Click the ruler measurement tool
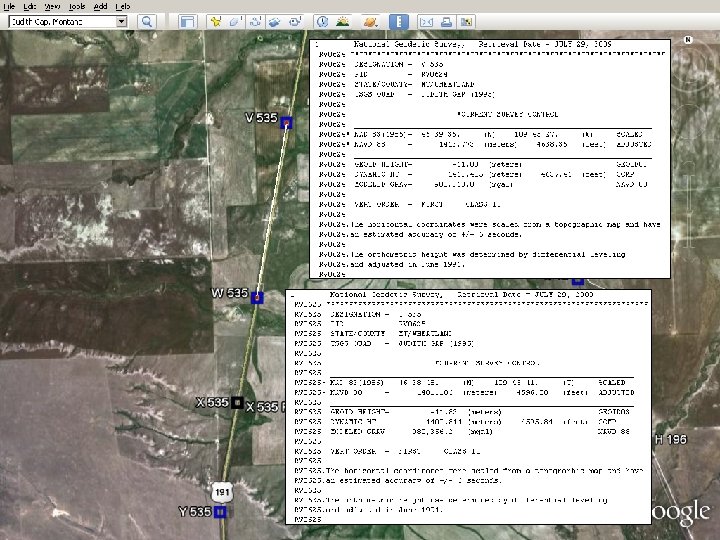The width and height of the screenshot is (720, 540). [x=398, y=21]
